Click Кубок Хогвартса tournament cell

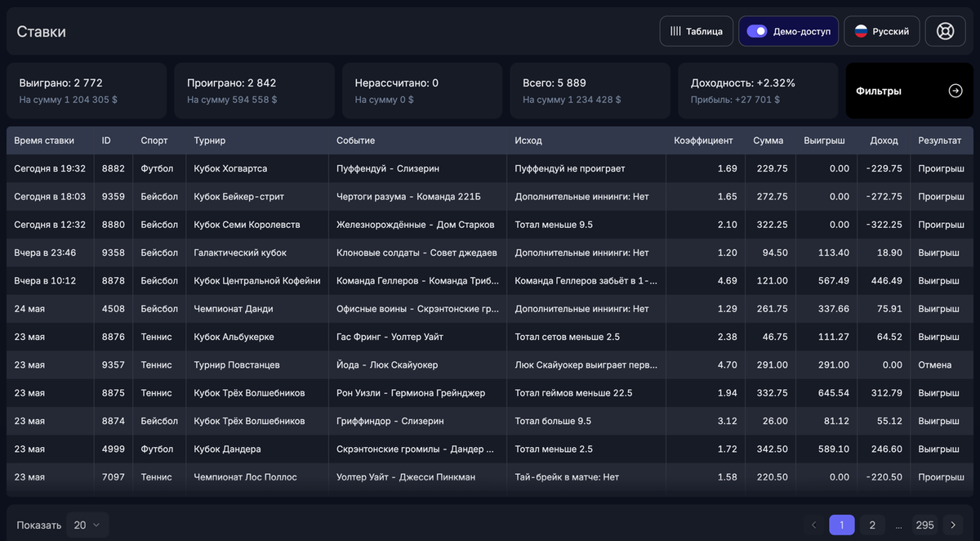click(230, 168)
